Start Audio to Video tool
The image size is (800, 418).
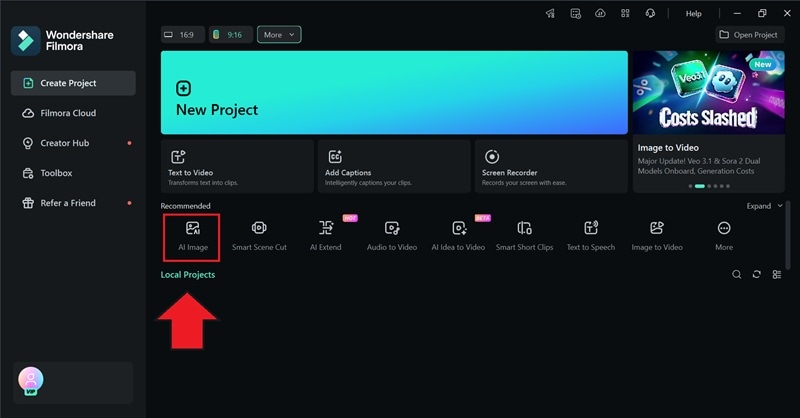[x=392, y=237]
